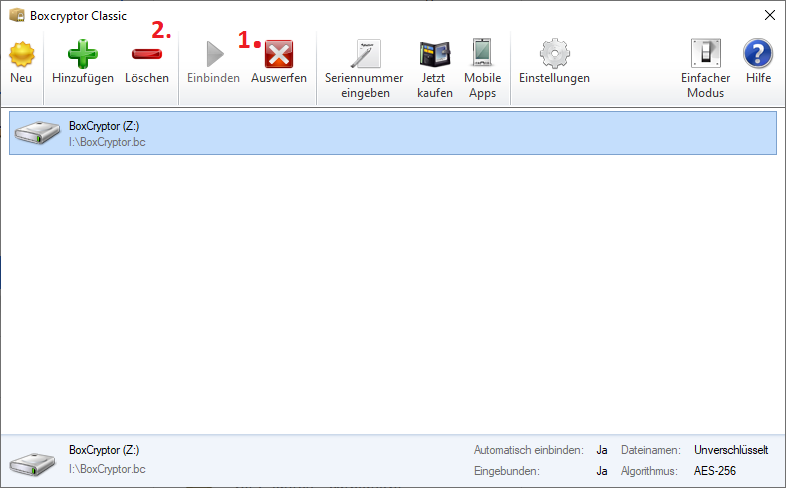Remove the drive via the Löschen minus icon
This screenshot has height=488, width=786.
pos(147,54)
